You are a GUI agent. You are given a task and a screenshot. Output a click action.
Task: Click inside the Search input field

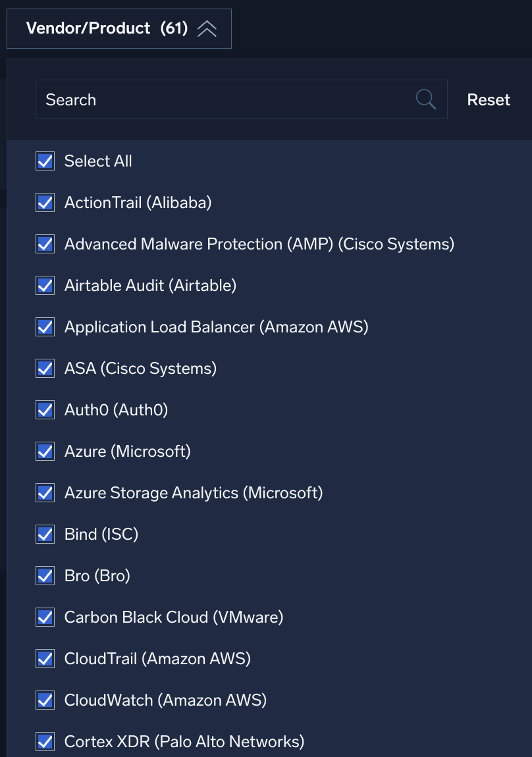198,99
